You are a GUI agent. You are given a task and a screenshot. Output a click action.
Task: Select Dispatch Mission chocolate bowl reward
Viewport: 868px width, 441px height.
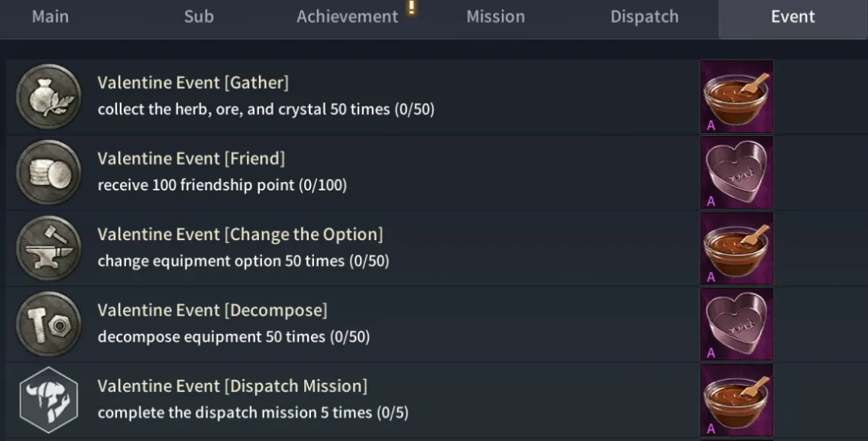(x=737, y=400)
